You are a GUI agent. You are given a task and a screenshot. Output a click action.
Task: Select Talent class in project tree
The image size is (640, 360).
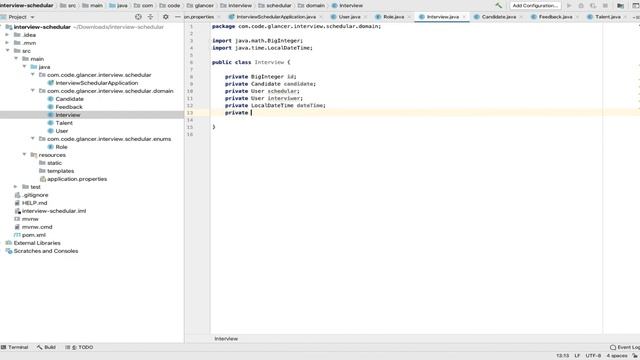click(x=64, y=123)
